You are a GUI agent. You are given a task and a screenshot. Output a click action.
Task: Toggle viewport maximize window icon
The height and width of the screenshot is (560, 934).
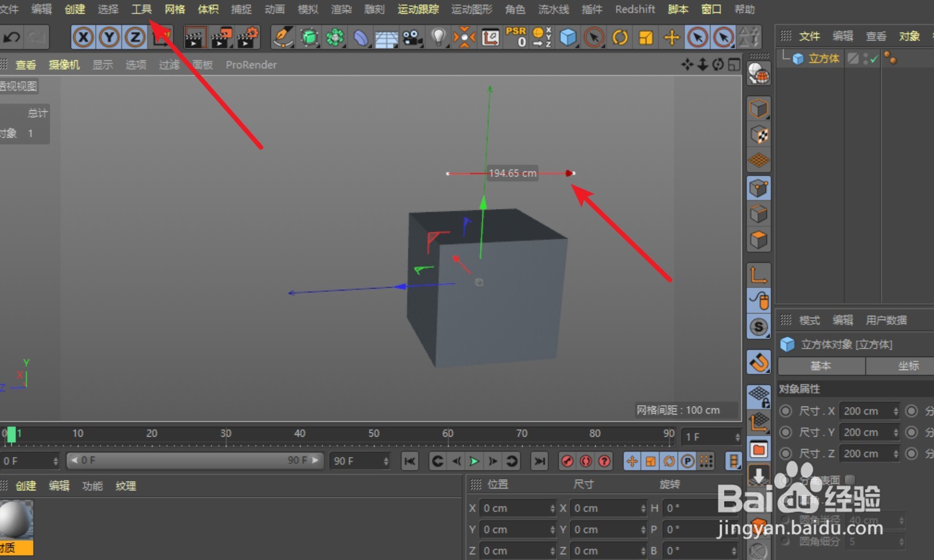point(734,64)
